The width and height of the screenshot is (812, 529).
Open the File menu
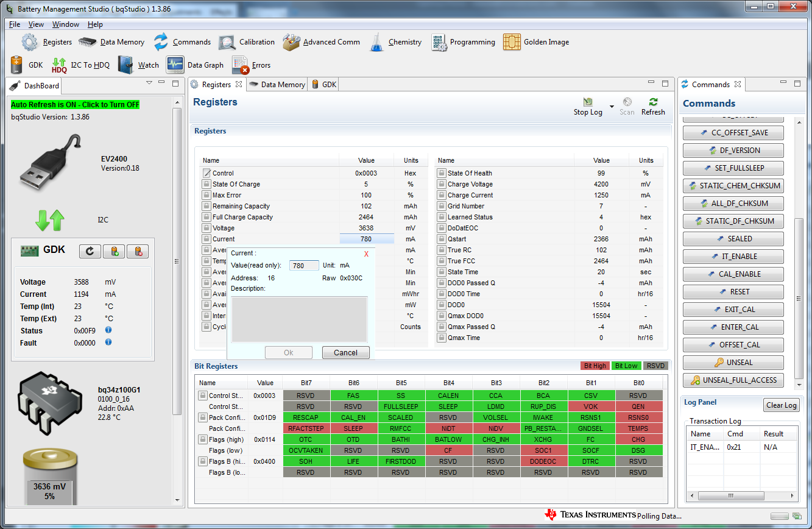[x=15, y=24]
